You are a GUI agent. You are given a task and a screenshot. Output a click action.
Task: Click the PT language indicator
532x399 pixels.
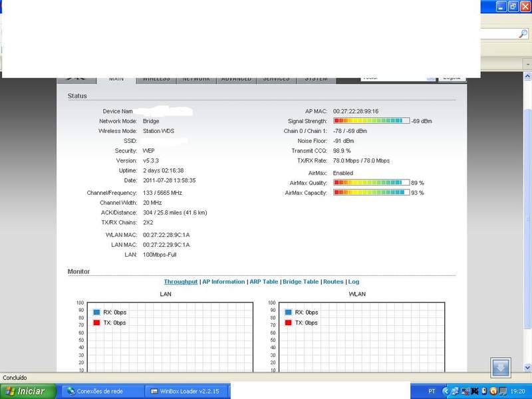click(432, 391)
